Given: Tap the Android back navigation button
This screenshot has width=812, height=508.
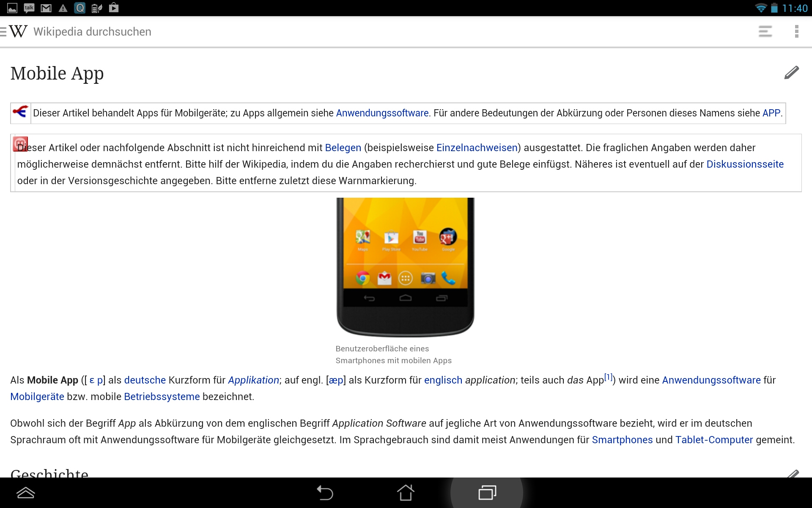Looking at the screenshot, I should [x=325, y=493].
